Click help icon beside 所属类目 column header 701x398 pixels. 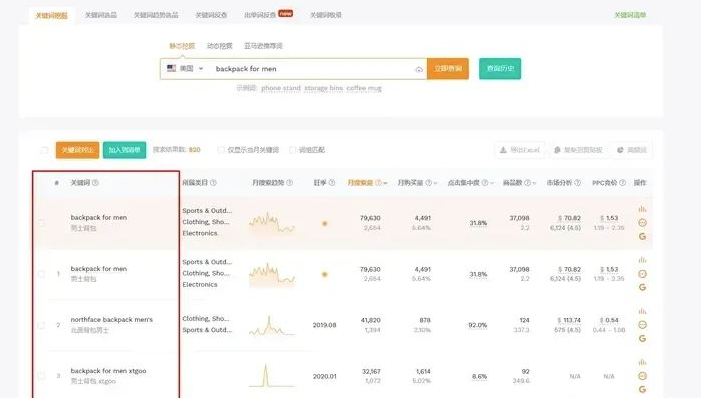(x=213, y=182)
